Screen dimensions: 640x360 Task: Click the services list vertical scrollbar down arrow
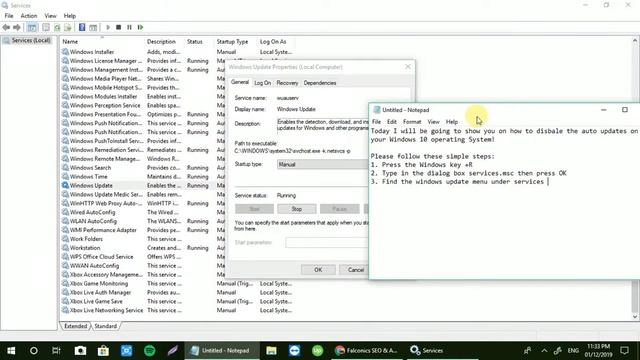tap(635, 316)
